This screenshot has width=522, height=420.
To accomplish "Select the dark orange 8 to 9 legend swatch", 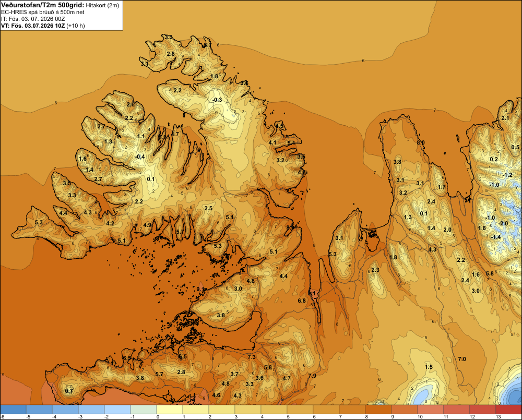I will point(378,409).
